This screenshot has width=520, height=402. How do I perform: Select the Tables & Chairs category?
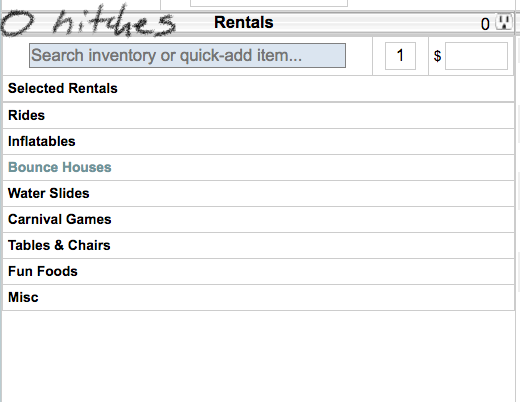258,245
